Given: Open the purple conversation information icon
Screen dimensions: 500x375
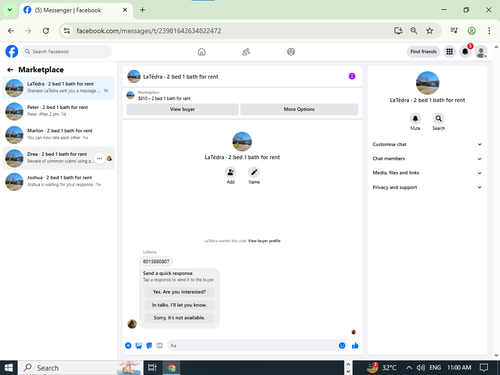Looking at the screenshot, I should (x=352, y=76).
